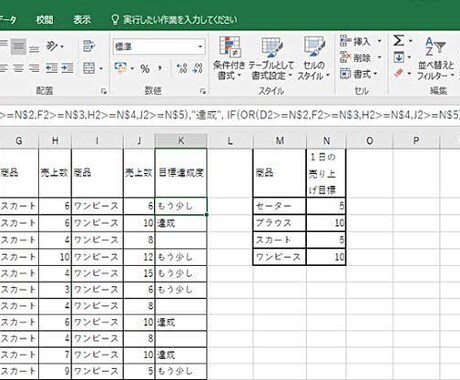Center-align the cell text
460x380 pixels.
click(19, 68)
